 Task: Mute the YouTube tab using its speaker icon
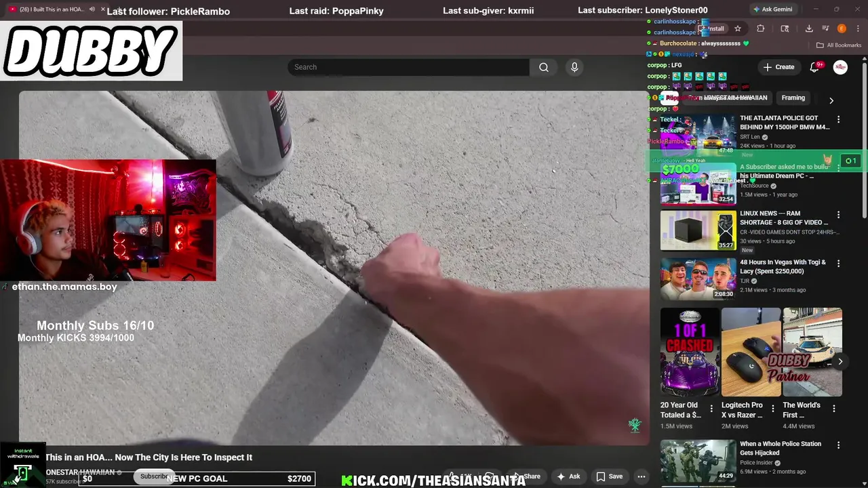coord(92,9)
